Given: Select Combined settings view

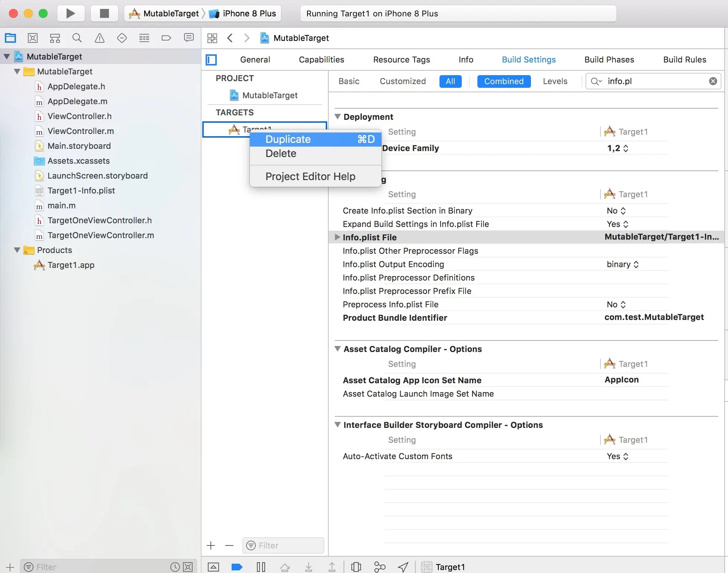Looking at the screenshot, I should pyautogui.click(x=504, y=81).
